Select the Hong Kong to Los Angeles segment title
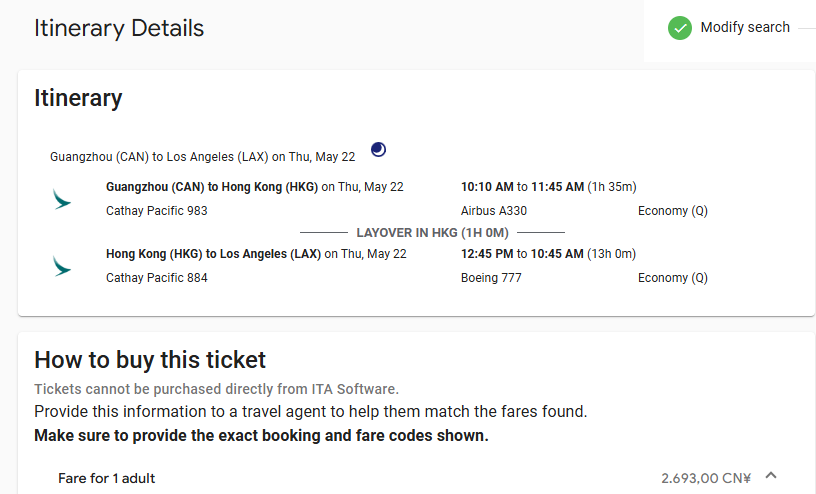 (214, 254)
